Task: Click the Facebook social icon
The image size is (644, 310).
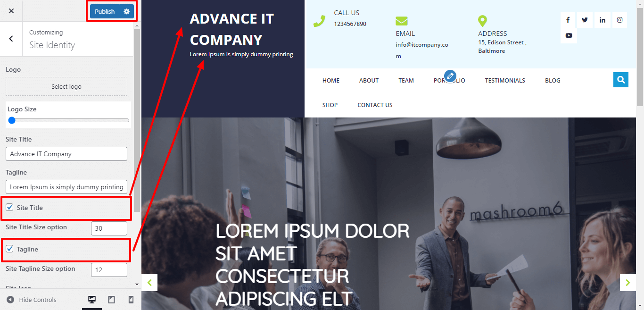Action: tap(568, 20)
